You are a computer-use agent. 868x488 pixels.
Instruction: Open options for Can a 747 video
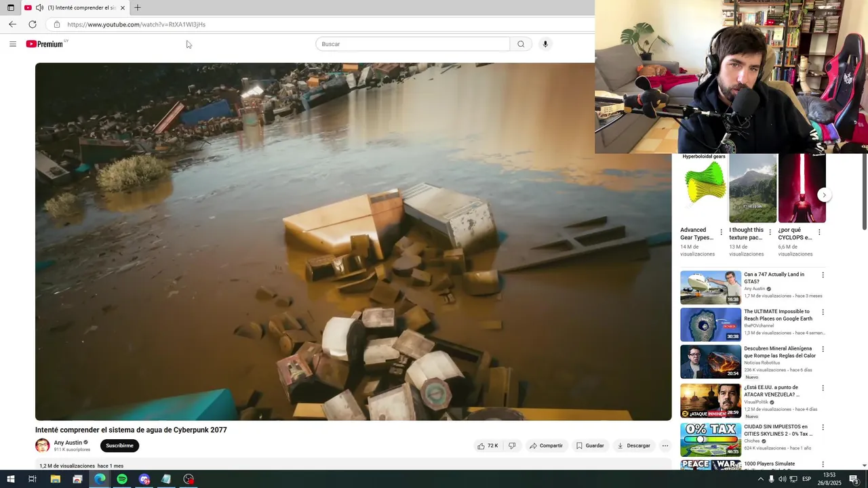click(823, 275)
